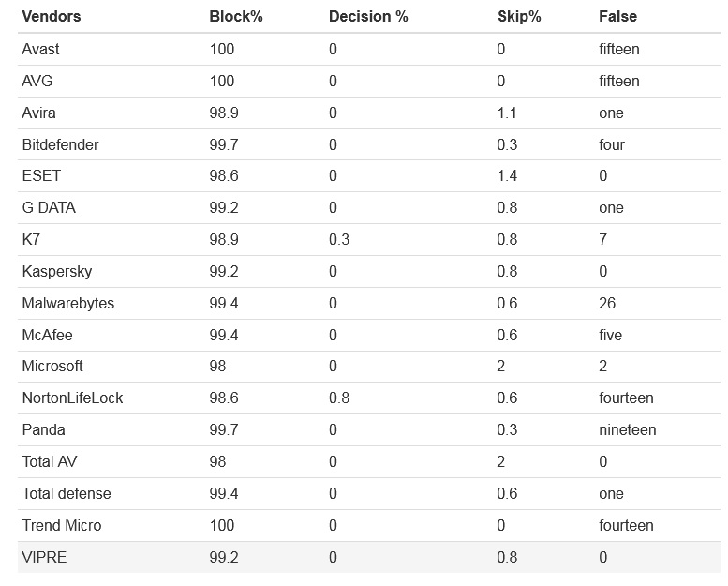728x586 pixels.
Task: Select the Total defense vendor cell
Action: 67,493
